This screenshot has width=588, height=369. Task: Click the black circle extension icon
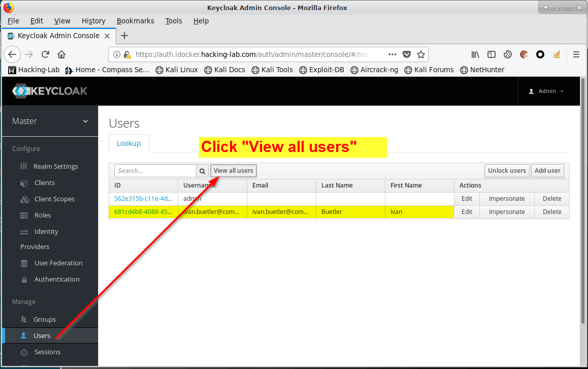click(x=540, y=54)
